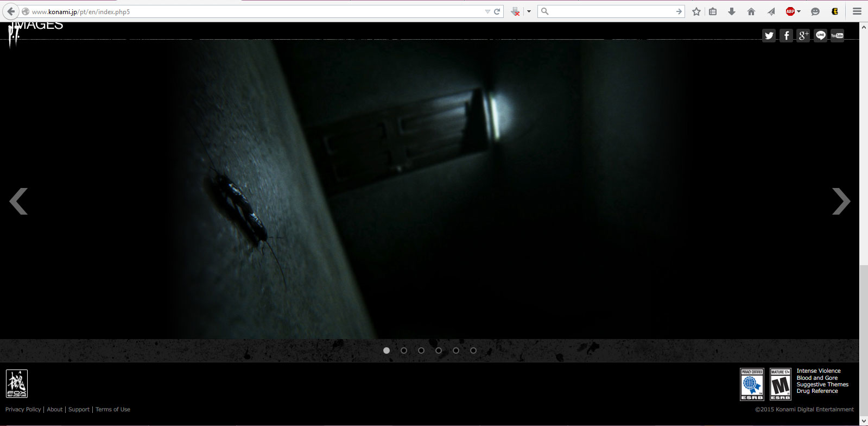
Task: Show previous image with left arrow
Action: pos(18,201)
